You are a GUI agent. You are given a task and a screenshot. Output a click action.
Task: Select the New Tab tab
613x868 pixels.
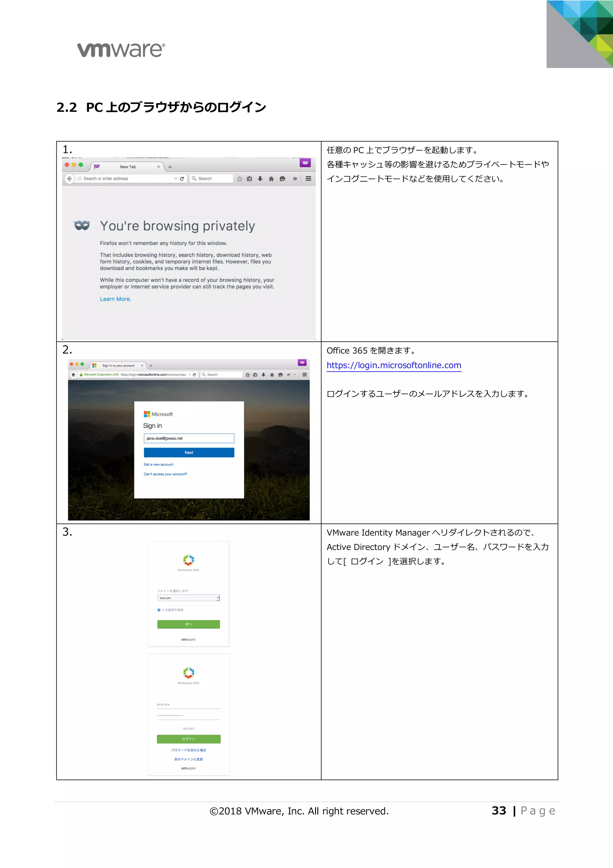pyautogui.click(x=128, y=167)
